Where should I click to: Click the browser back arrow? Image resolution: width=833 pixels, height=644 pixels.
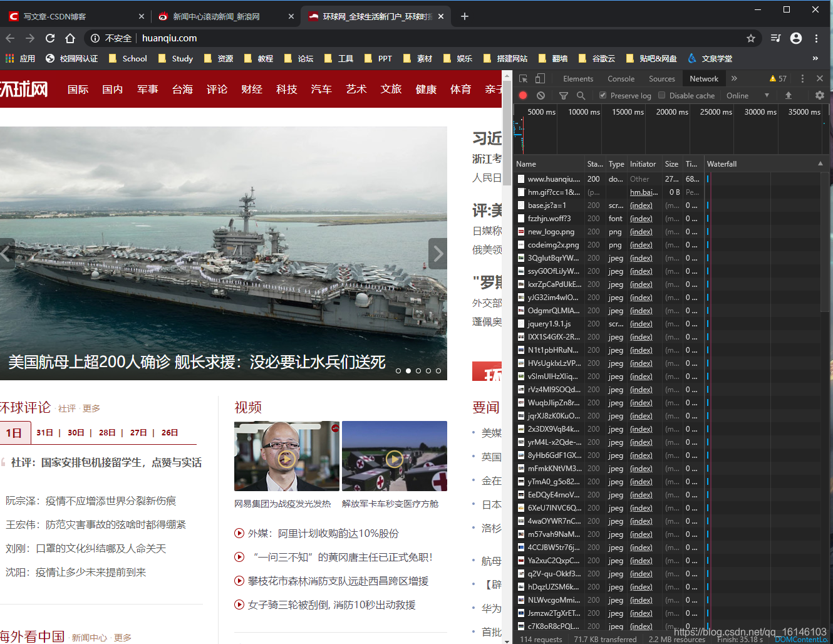[x=10, y=38]
